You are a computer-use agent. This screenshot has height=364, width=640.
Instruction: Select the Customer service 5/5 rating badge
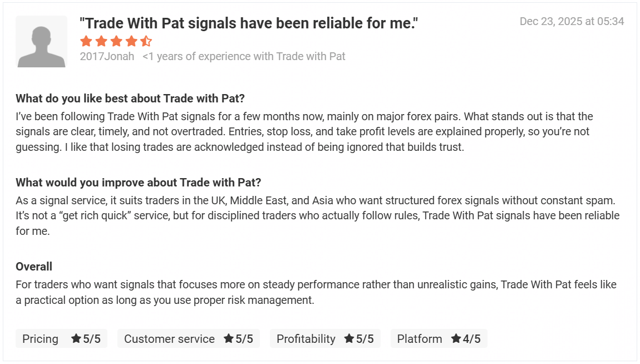[188, 338]
